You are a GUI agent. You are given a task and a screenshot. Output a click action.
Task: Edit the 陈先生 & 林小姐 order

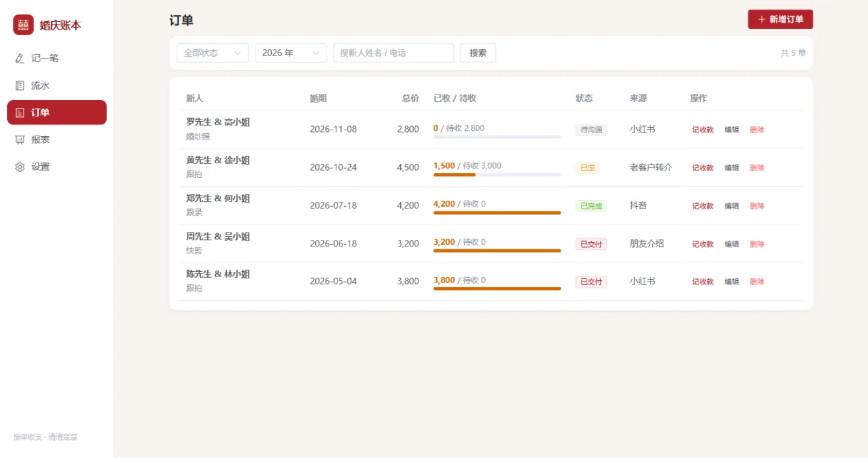732,281
